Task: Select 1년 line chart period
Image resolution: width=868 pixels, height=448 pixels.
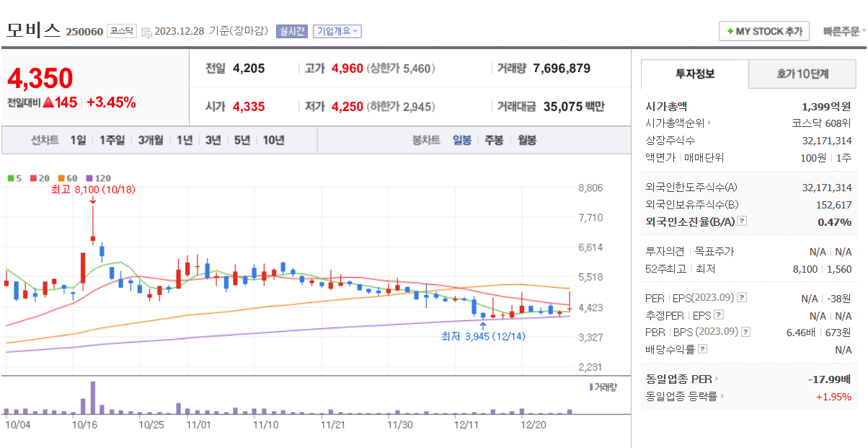Action: coord(185,140)
